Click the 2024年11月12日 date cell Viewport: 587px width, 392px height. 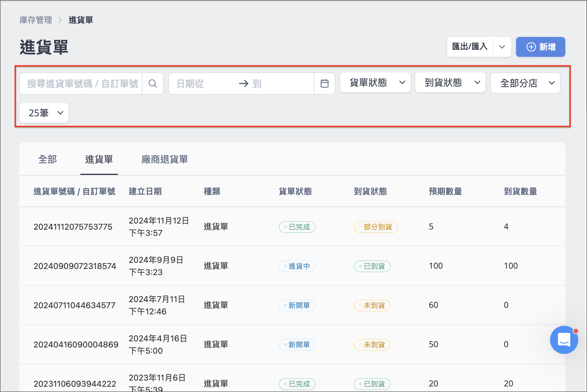(x=159, y=227)
